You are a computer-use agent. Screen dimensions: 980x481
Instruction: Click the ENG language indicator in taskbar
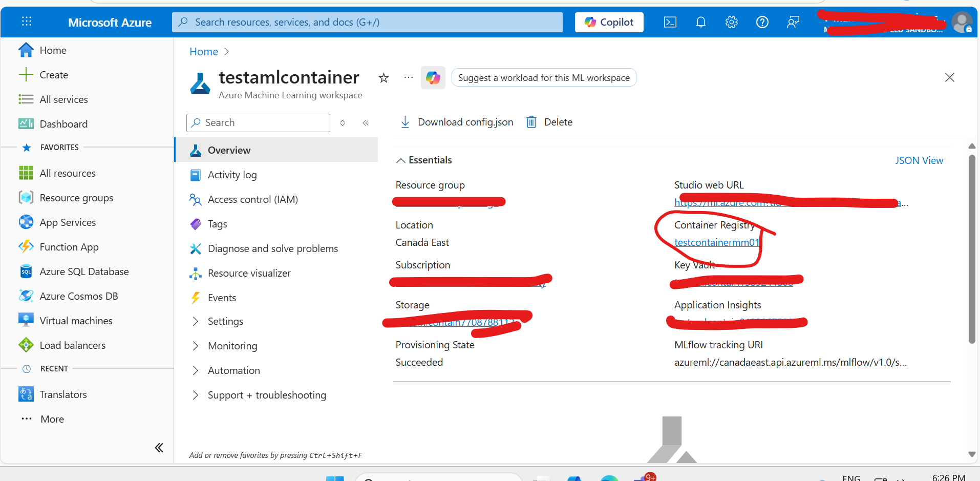pos(851,477)
